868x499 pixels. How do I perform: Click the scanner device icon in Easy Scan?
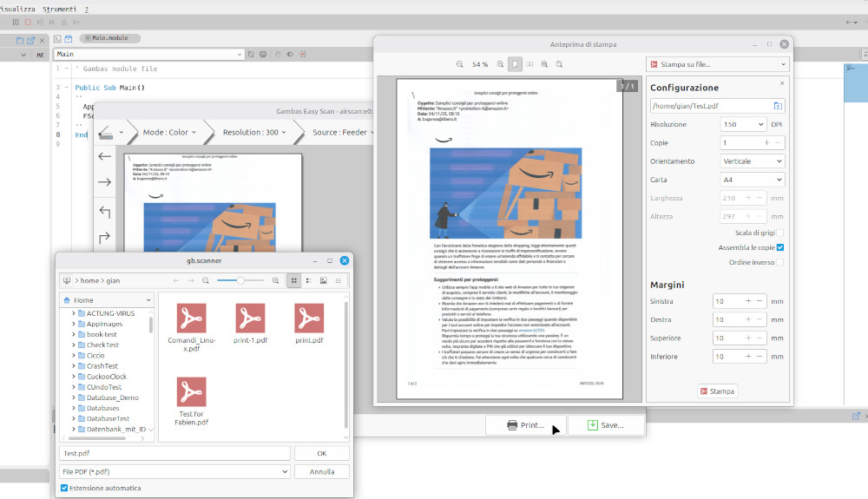click(x=105, y=133)
